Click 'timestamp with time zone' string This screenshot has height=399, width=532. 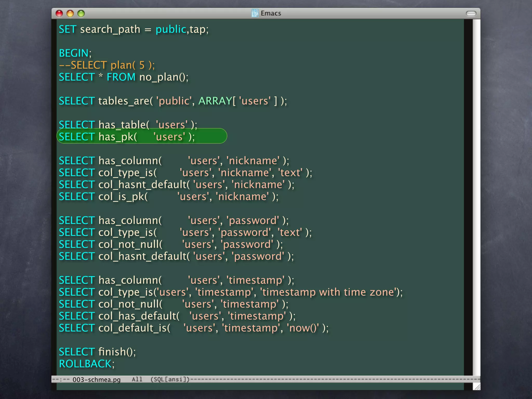(328, 292)
